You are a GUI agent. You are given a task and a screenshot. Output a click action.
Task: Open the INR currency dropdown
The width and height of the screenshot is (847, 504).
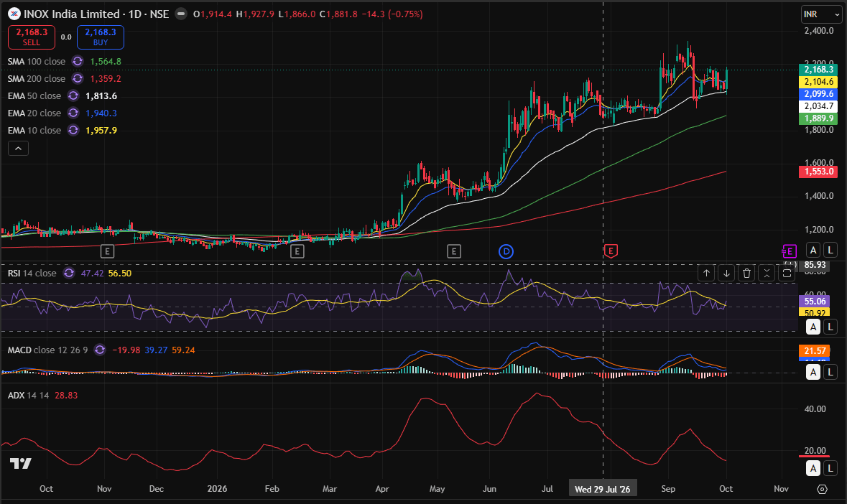coord(821,14)
